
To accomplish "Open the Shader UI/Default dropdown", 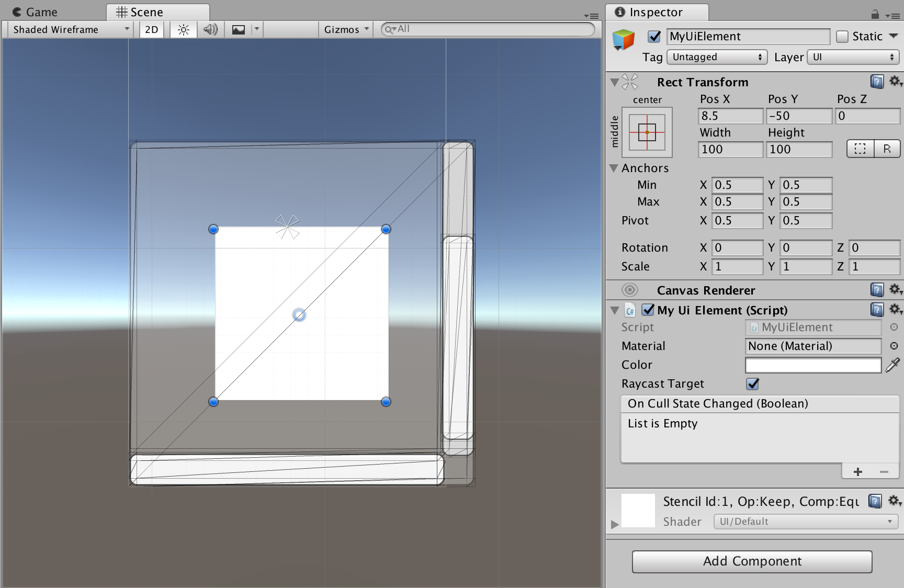I will 806,522.
